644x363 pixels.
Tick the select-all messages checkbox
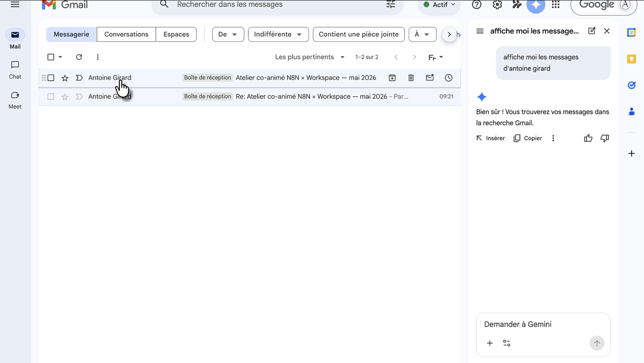click(51, 57)
